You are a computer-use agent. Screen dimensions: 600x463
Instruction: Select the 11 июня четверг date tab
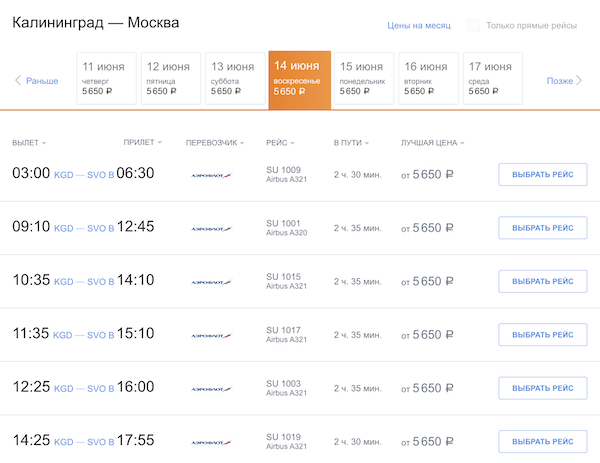click(x=105, y=78)
